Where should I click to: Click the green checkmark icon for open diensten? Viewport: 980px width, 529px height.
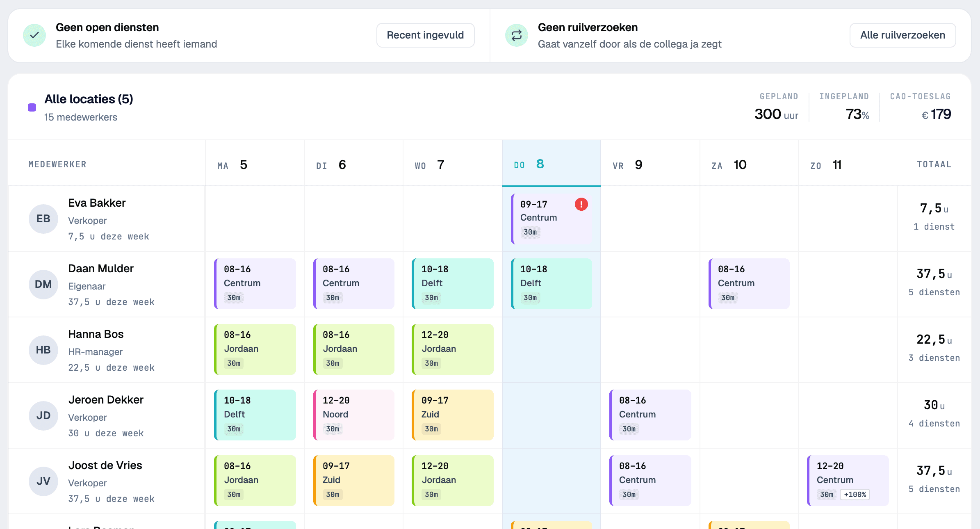click(34, 35)
